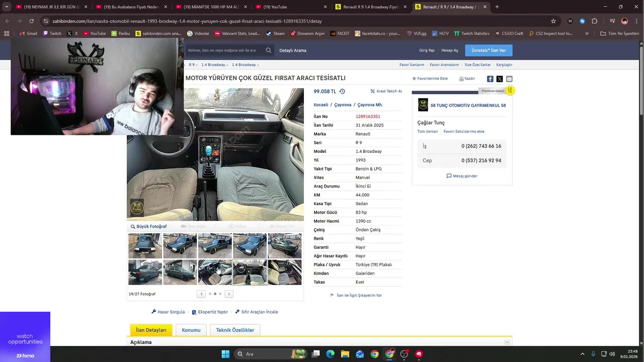The width and height of the screenshot is (644, 362).
Task: Click Yazdır to print listing
Action: point(467,78)
